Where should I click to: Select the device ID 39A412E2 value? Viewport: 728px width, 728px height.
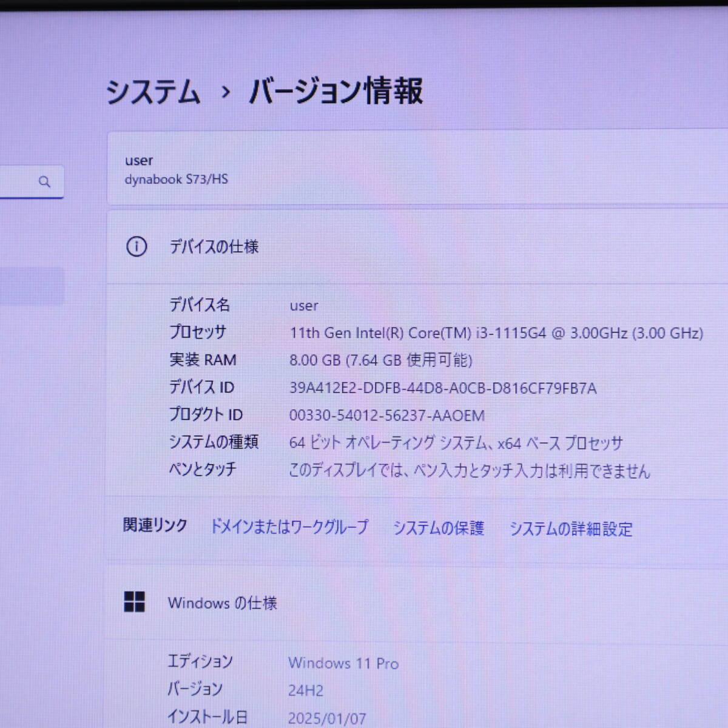(443, 388)
